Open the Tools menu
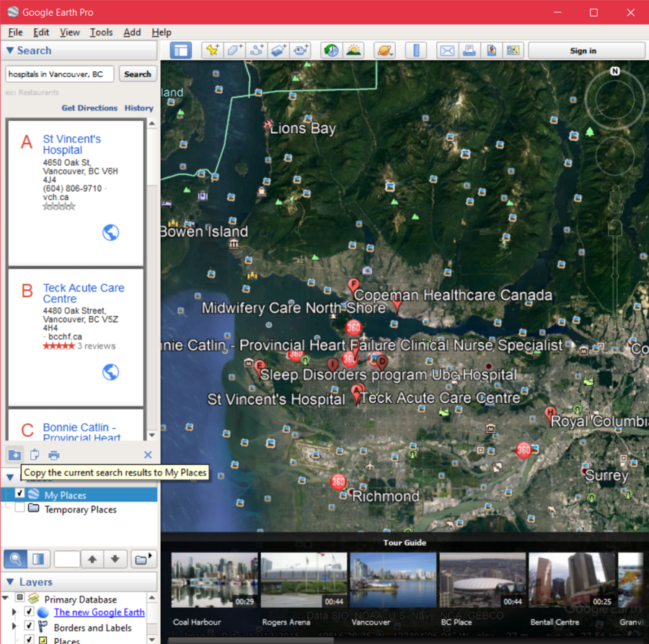This screenshot has width=649, height=644. (101, 32)
